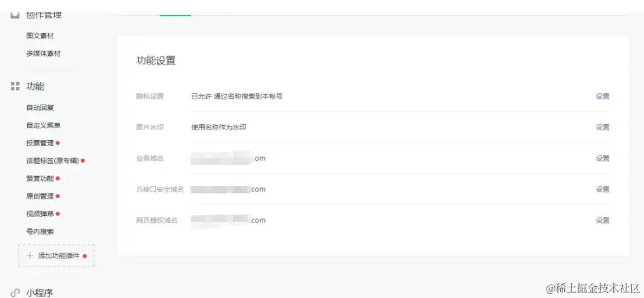Click the 功能设置 heading
The width and height of the screenshot is (644, 298).
coord(156,61)
